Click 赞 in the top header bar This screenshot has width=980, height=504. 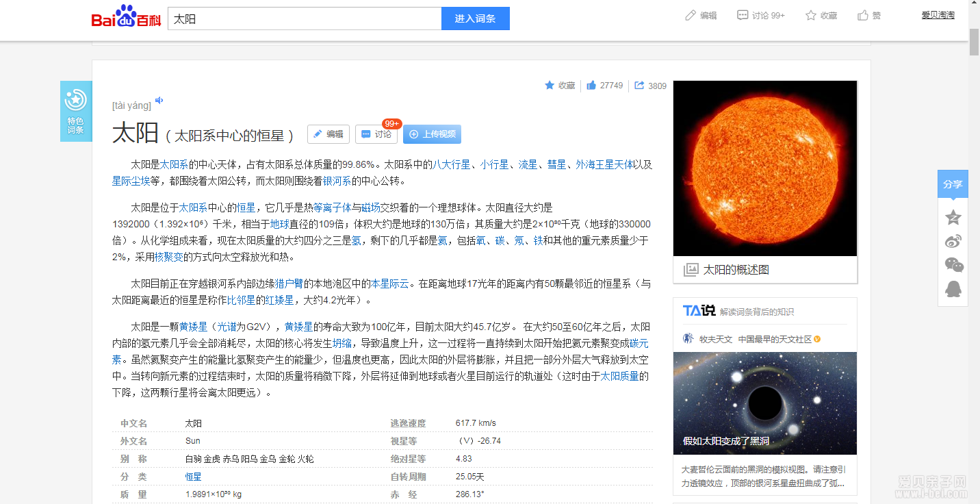click(x=869, y=16)
